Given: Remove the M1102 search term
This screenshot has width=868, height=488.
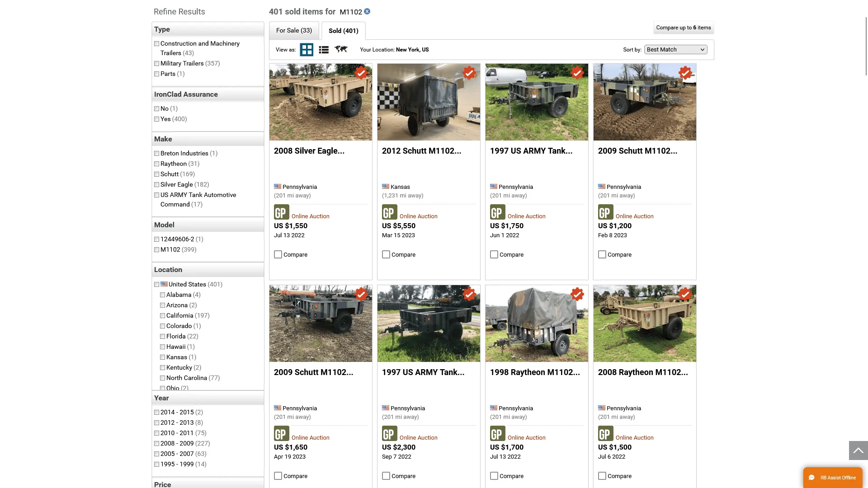Looking at the screenshot, I should (x=367, y=11).
